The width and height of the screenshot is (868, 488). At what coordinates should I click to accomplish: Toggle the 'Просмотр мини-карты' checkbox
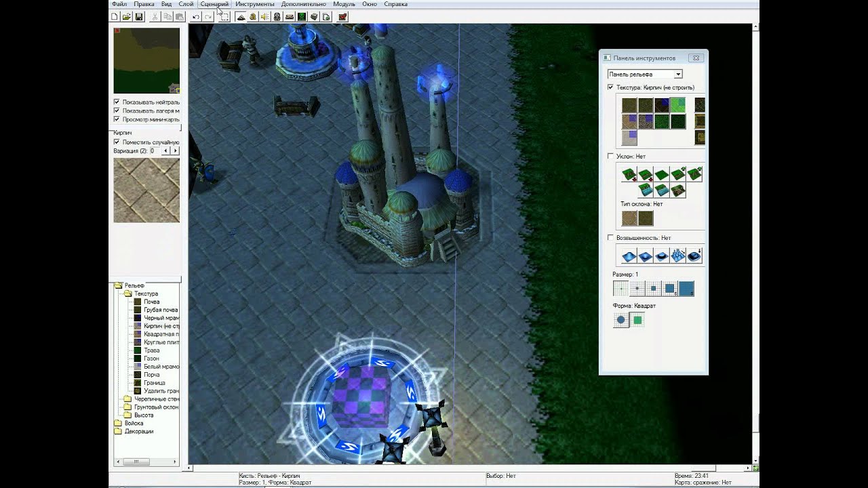(117, 119)
